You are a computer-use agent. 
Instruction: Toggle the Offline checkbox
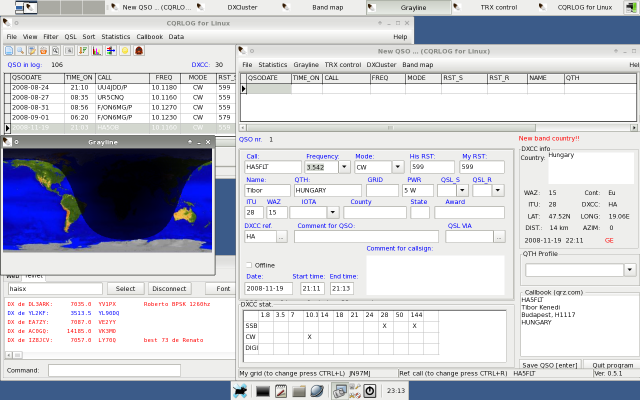pyautogui.click(x=249, y=265)
